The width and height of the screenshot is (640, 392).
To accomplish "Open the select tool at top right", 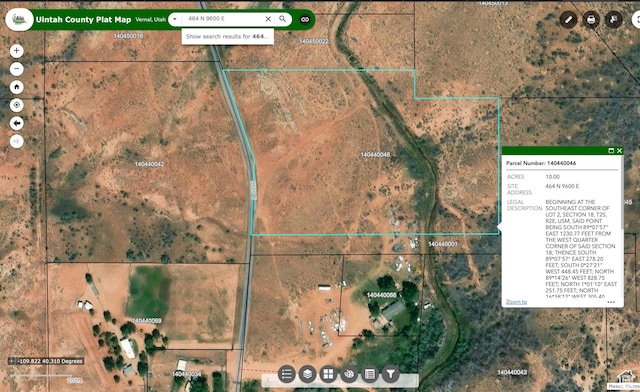I will point(613,19).
